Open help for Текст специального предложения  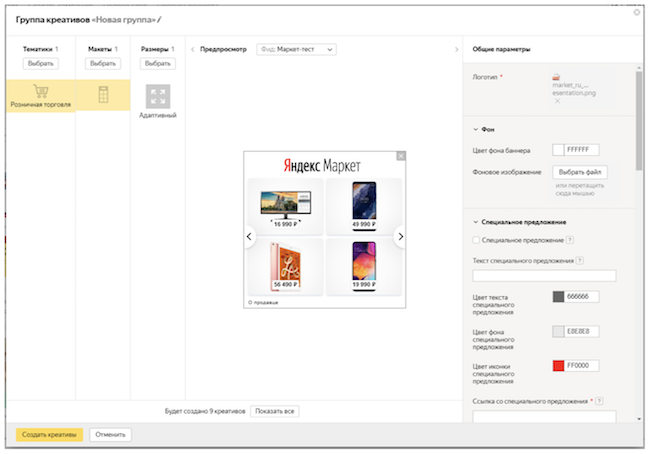(x=580, y=260)
